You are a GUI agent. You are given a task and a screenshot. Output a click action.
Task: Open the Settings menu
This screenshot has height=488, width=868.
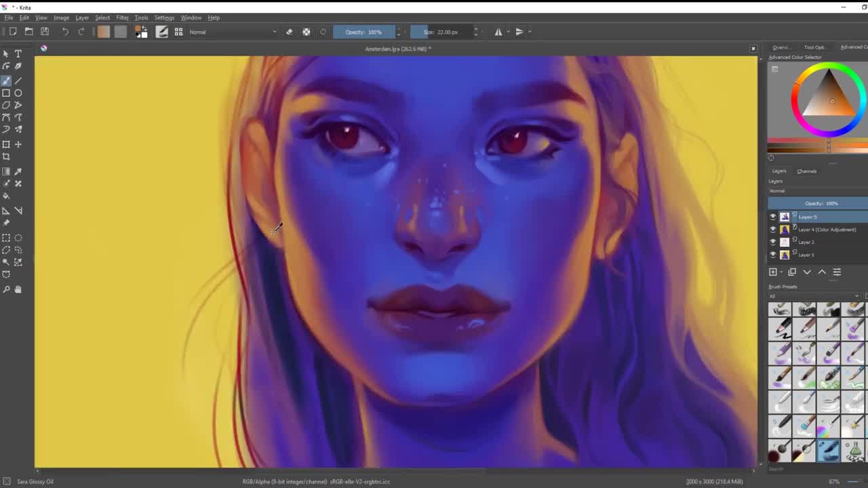tap(164, 18)
